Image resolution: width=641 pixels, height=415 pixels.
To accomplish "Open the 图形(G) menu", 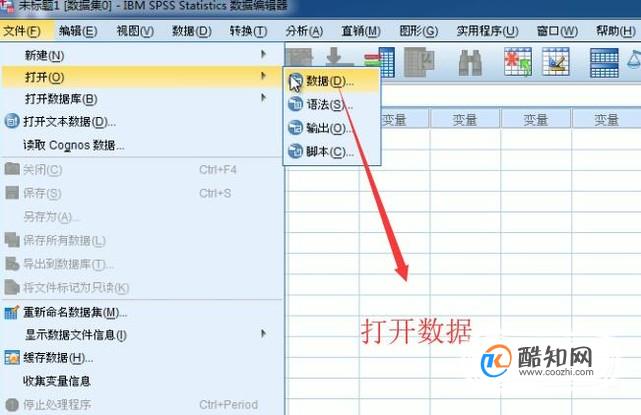I will 419,31.
